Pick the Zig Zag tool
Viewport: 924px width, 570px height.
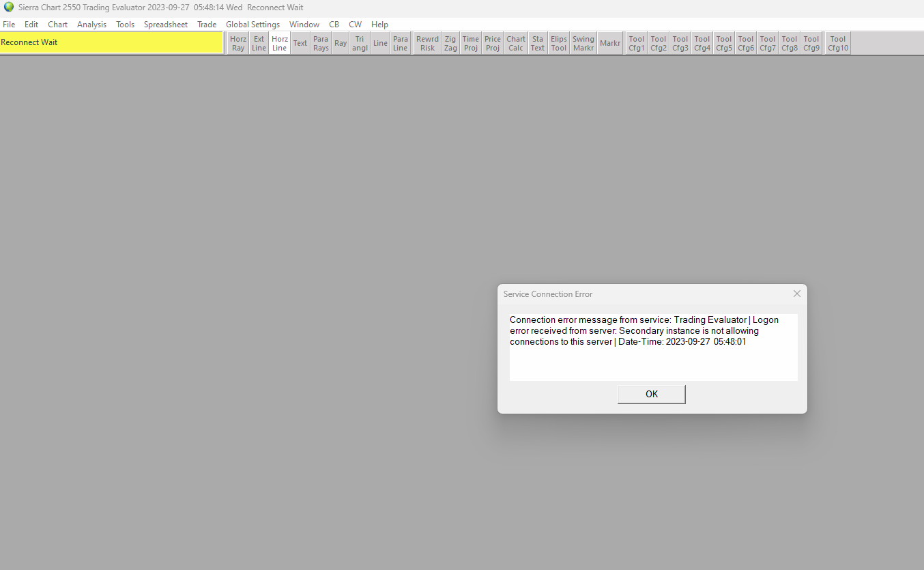click(450, 43)
